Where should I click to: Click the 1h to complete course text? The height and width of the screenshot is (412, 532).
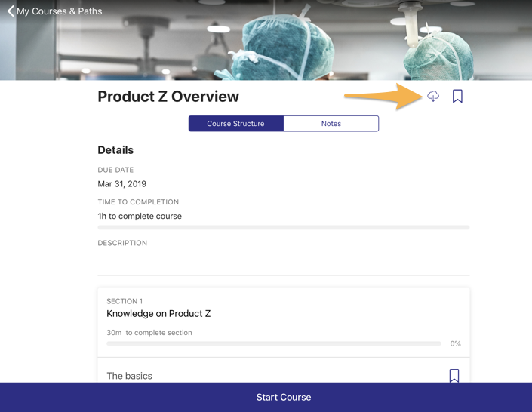[140, 216]
